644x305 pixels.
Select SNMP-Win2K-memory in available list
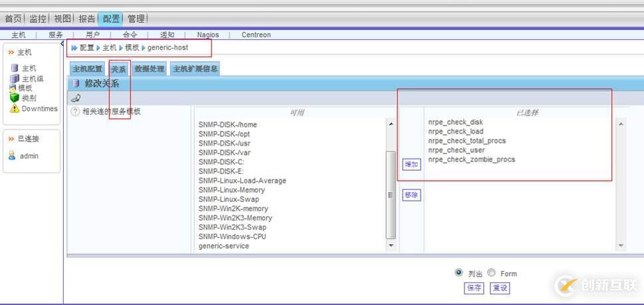pos(233,209)
